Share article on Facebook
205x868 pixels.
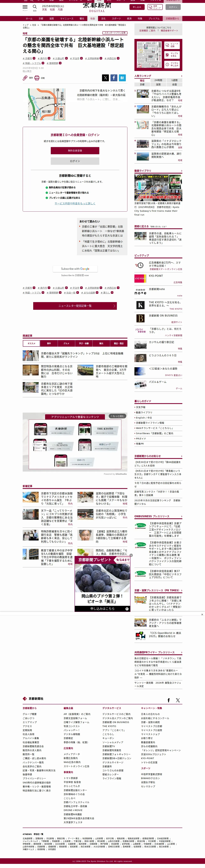[x=114, y=78]
